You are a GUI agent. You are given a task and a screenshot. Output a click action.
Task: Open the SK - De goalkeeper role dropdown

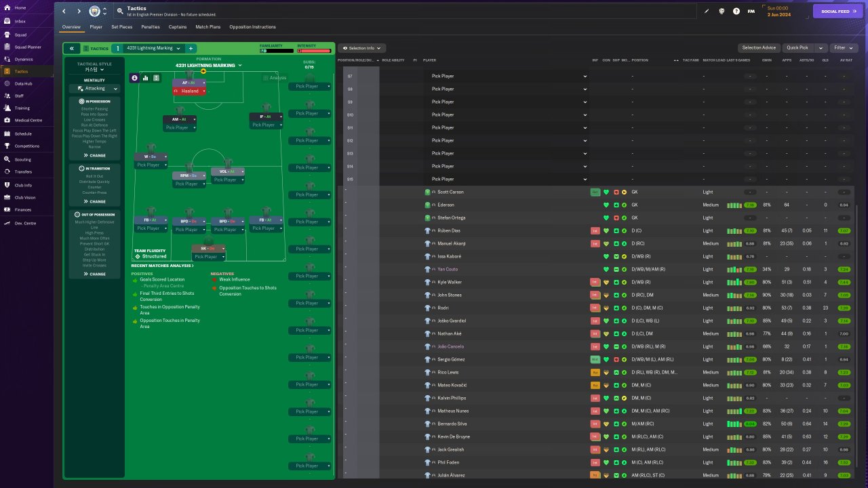(208, 249)
